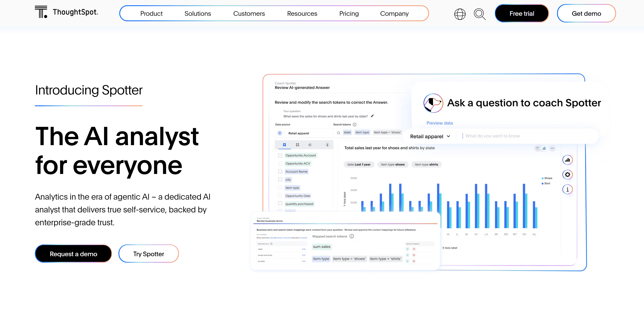This screenshot has height=317, width=644.
Task: Reject the by state mapping X
Action: 414,261
